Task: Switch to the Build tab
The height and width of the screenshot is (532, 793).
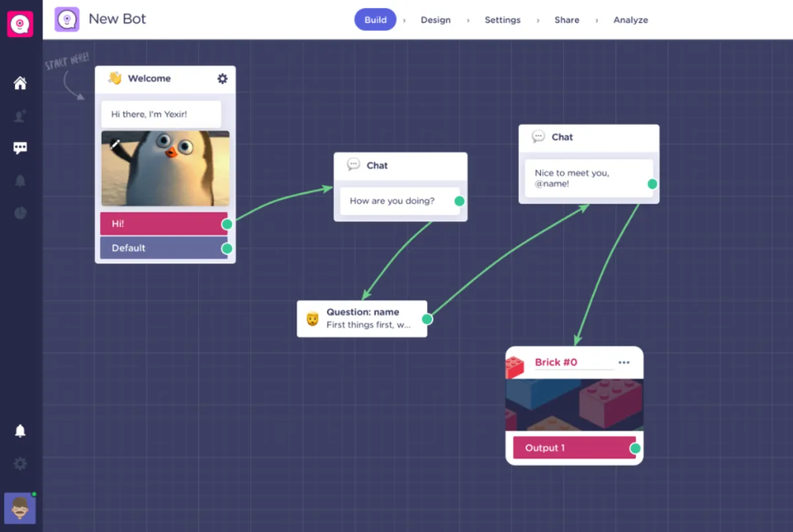Action: point(375,20)
